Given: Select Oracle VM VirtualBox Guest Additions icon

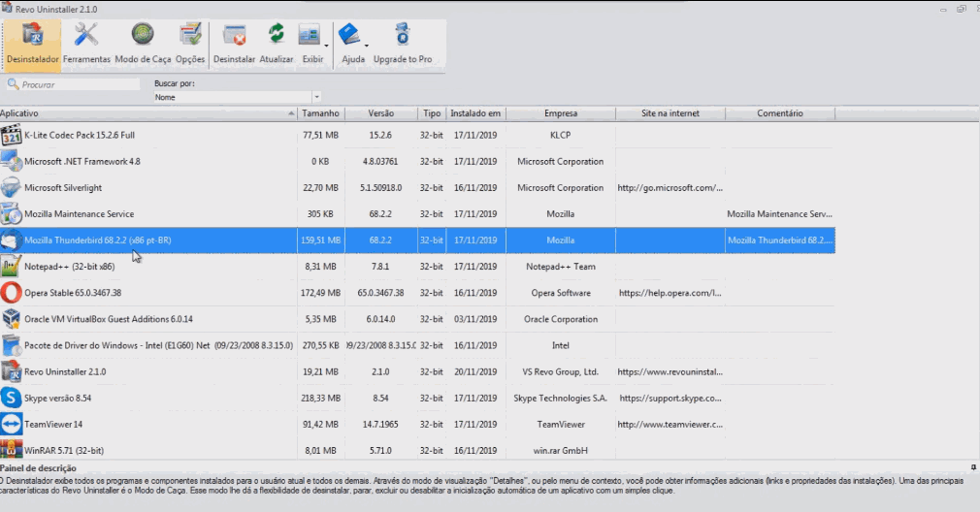Looking at the screenshot, I should [x=12, y=318].
